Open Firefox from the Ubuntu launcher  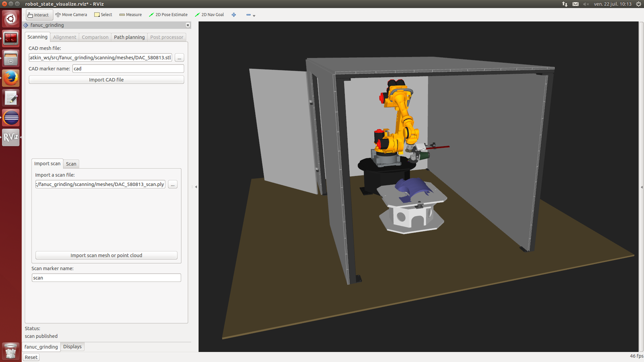coord(11,78)
